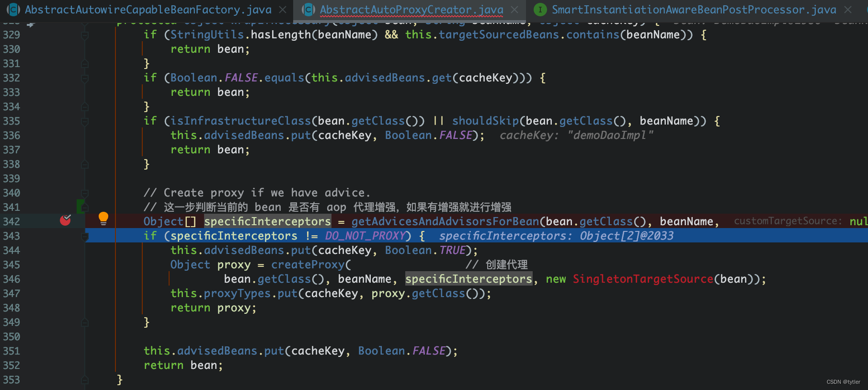Click the getAdvicesAndAdvisorsForBean method call
The height and width of the screenshot is (390, 868).
tap(445, 221)
